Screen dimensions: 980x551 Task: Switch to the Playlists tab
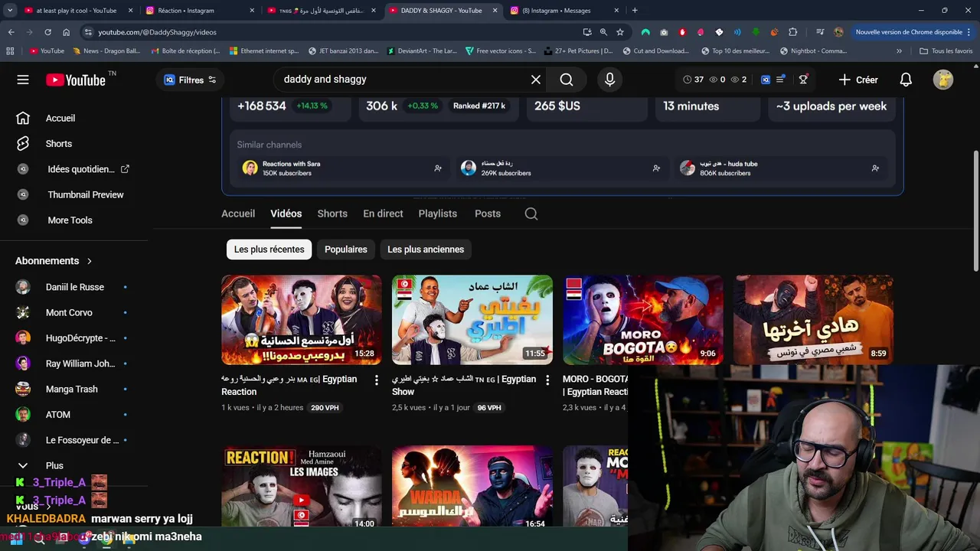(x=437, y=214)
